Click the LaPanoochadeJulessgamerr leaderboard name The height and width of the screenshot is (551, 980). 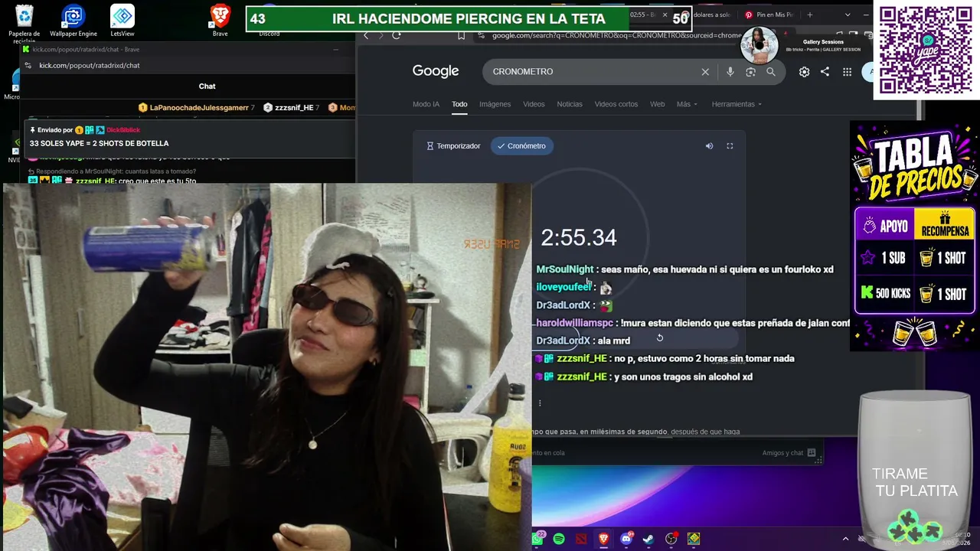[x=199, y=108]
